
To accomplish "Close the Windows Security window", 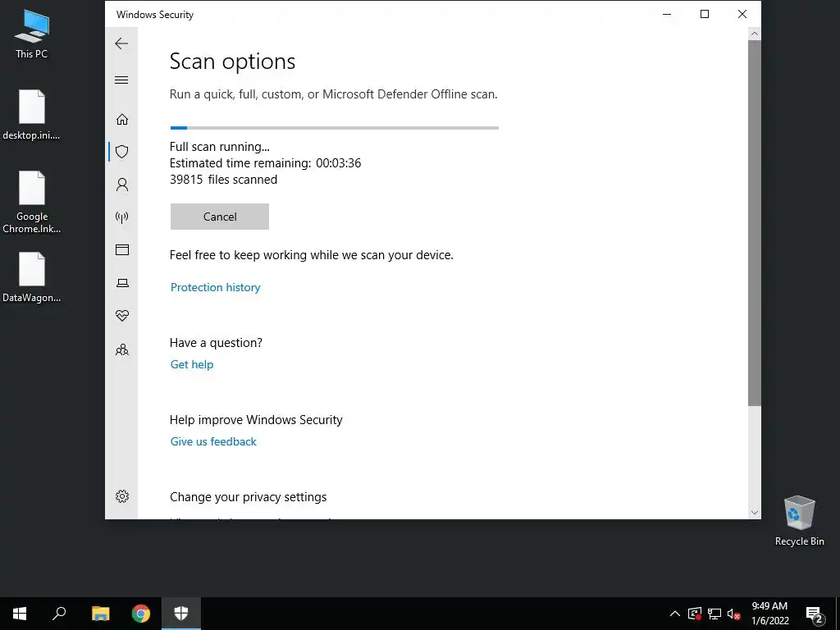I will (742, 14).
